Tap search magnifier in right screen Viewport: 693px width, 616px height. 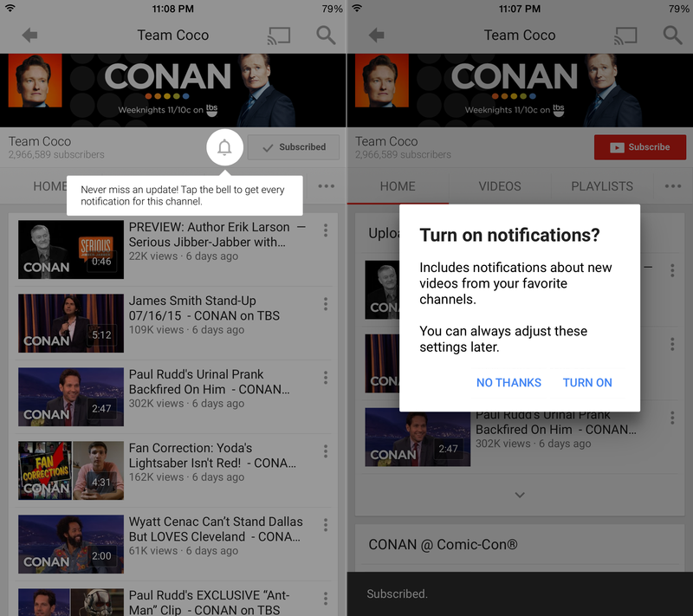click(673, 36)
